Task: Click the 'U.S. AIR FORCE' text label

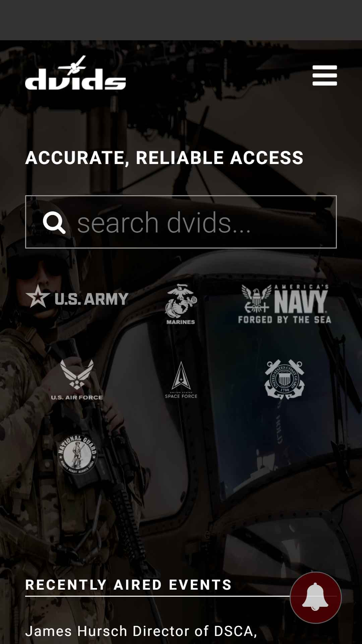Action: [77, 397]
